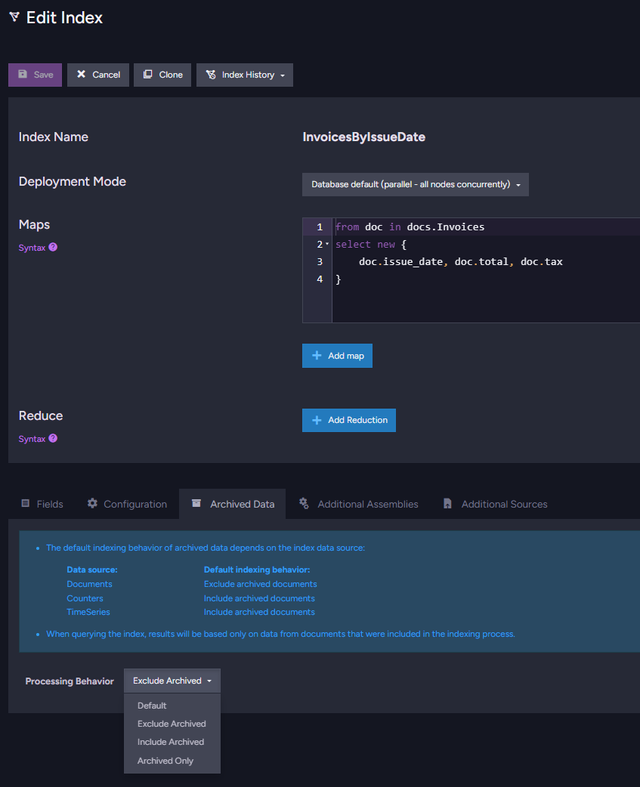Open the Configuration tab
Screen dimensions: 640x787
pyautogui.click(x=127, y=504)
